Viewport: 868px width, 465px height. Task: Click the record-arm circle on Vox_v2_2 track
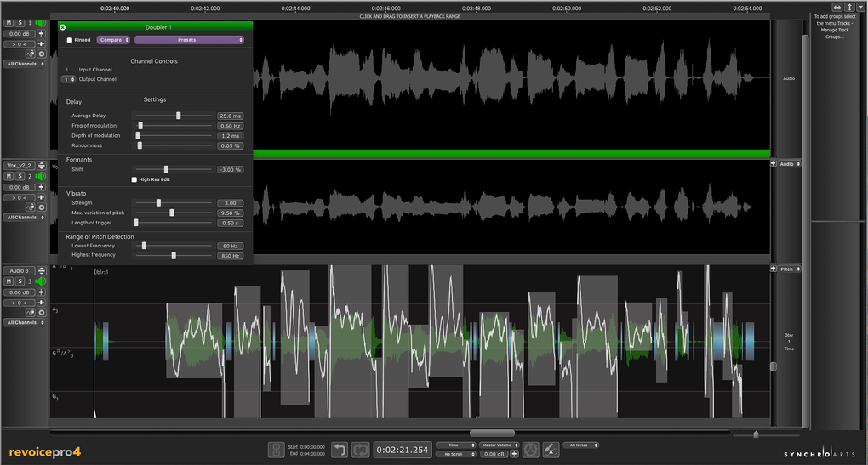pyautogui.click(x=42, y=207)
